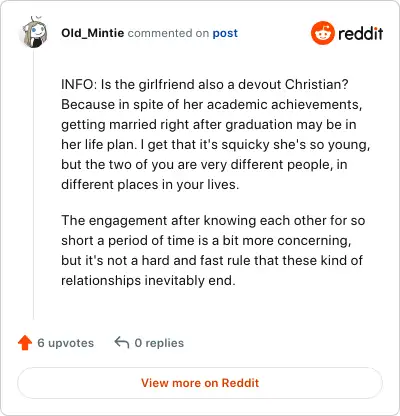Click the orange upvote arrow
Viewport: 400px width, 416px height.
[25, 343]
